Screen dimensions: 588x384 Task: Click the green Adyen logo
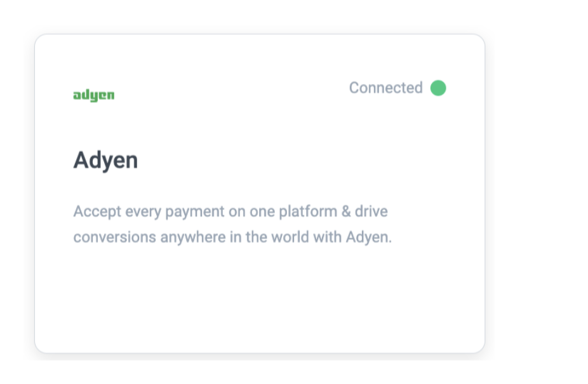94,95
